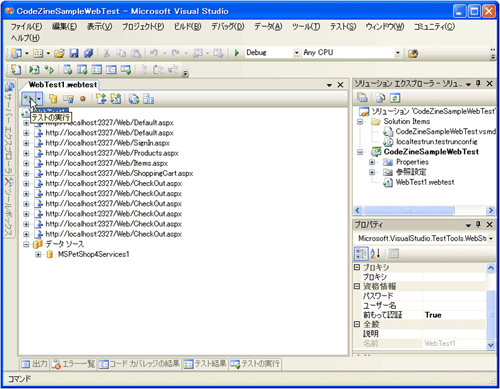The image size is (500, 389).
Task: Collapse the プロキシ category in Properties
Action: [357, 267]
